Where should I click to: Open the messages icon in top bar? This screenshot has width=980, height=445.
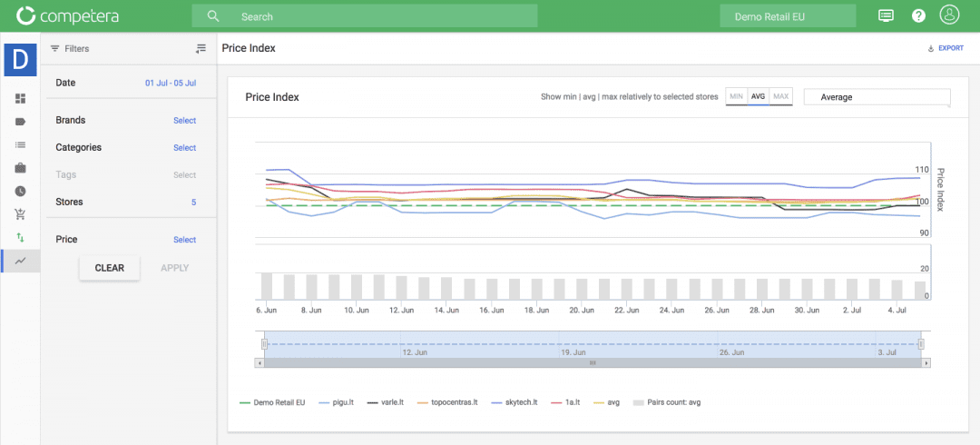(886, 16)
